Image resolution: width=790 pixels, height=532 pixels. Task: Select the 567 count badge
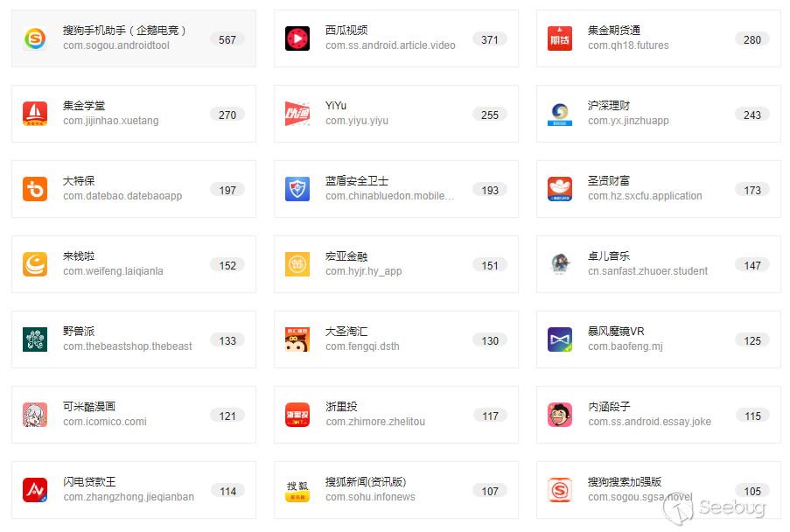[227, 39]
